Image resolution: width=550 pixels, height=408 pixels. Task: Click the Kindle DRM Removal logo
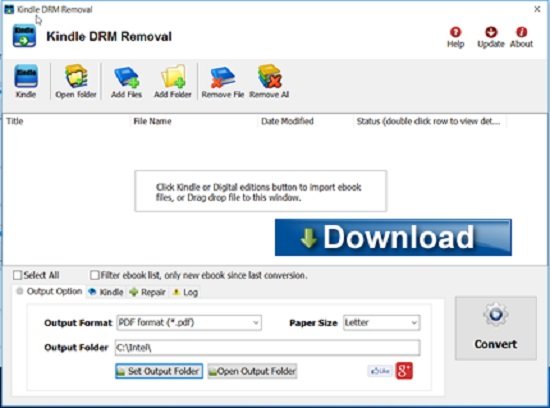point(24,36)
